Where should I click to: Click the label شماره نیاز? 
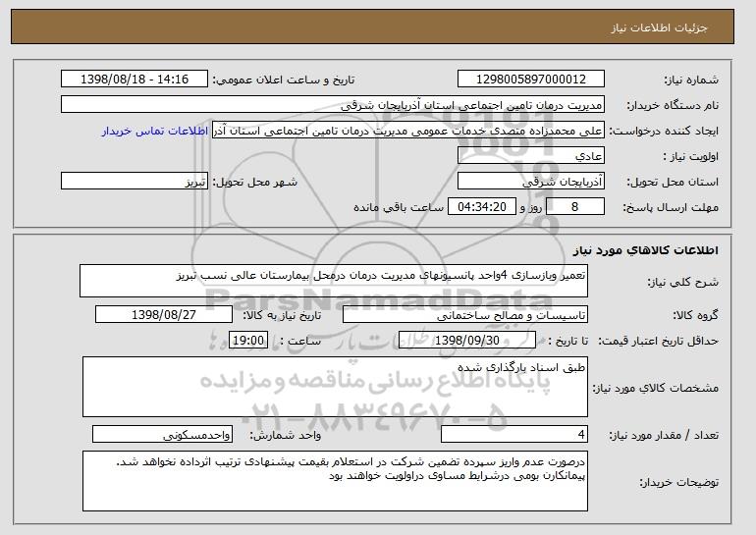(x=691, y=80)
